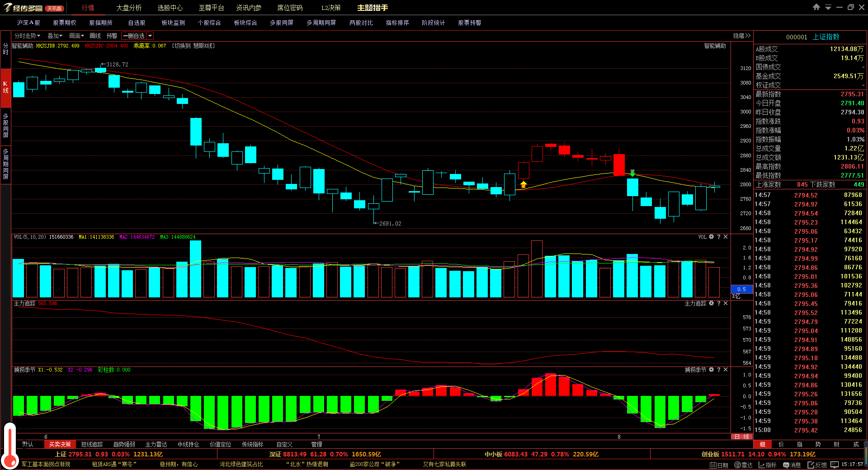Select the 财 tab in quote panel
Image resolution: width=868 pixels, height=470 pixels.
[x=836, y=444]
